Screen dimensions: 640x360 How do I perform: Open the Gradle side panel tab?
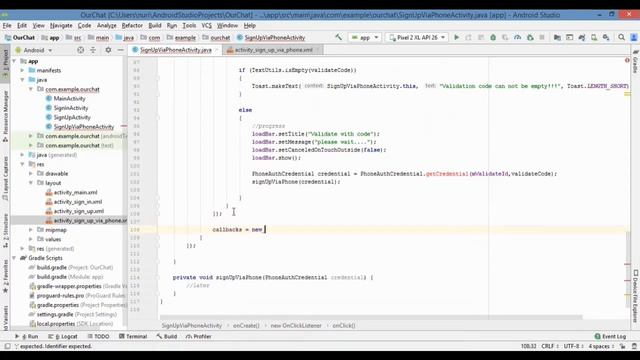point(635,62)
